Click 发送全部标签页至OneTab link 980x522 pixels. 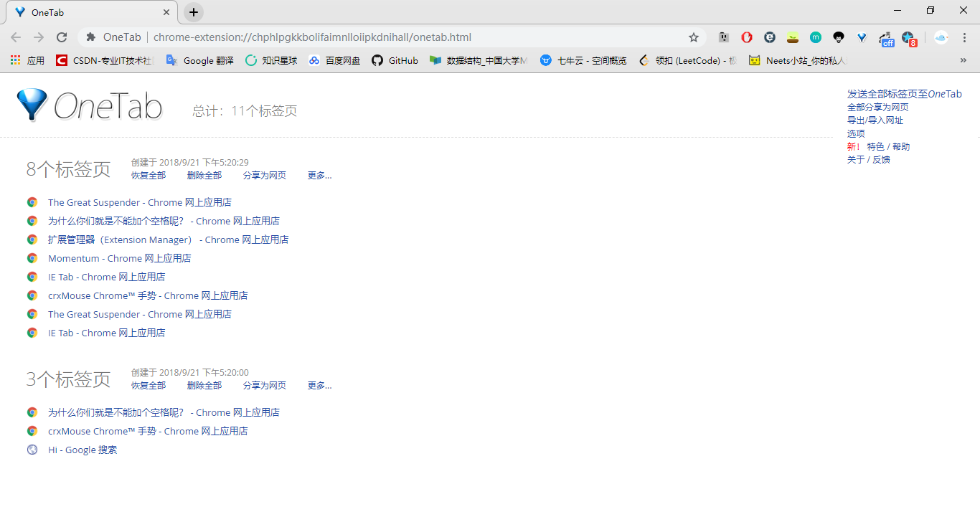[904, 94]
